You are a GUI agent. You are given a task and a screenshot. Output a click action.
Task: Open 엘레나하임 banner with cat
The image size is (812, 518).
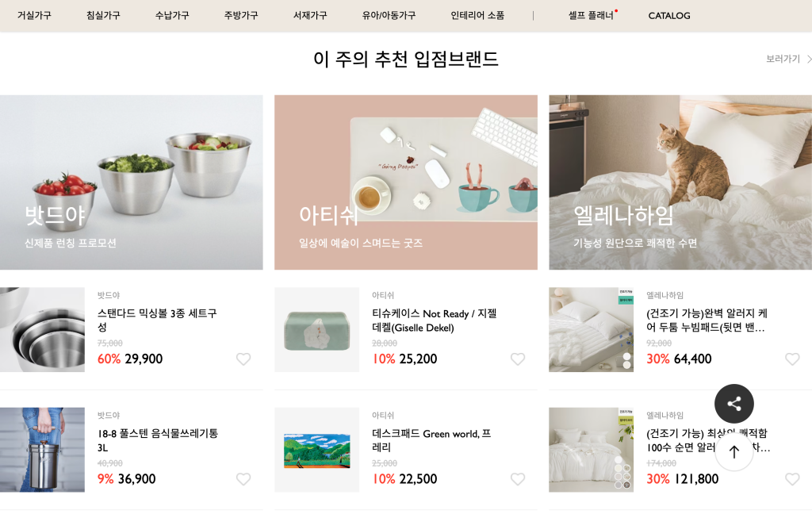(x=680, y=182)
